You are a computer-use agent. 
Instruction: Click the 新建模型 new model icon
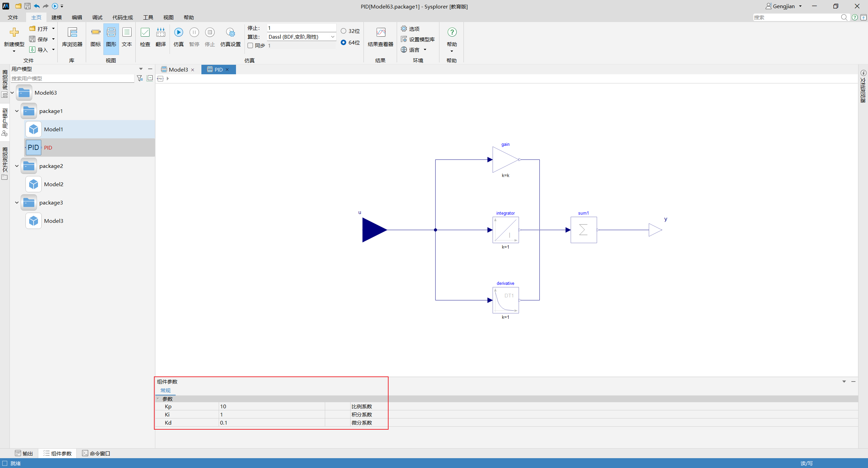coord(14,32)
